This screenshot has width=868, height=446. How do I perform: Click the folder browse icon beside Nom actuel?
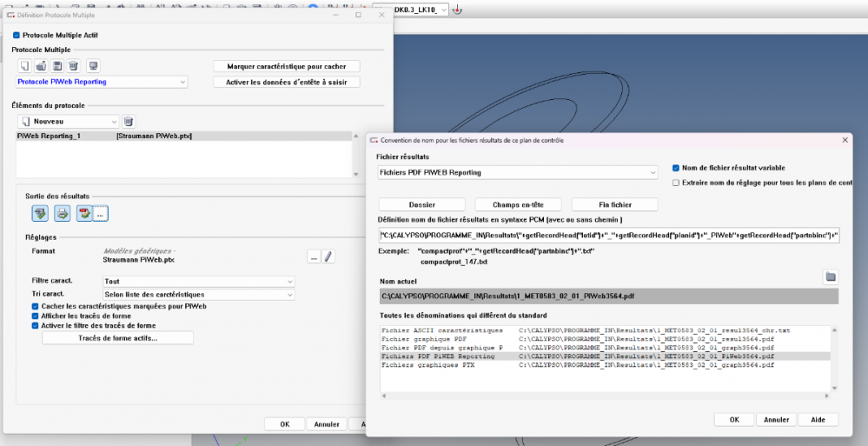[830, 276]
